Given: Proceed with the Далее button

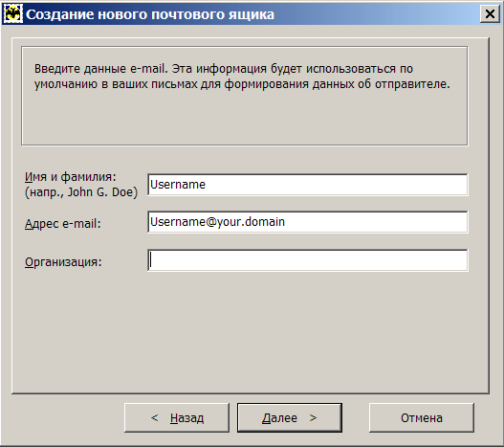Looking at the screenshot, I should (x=289, y=417).
